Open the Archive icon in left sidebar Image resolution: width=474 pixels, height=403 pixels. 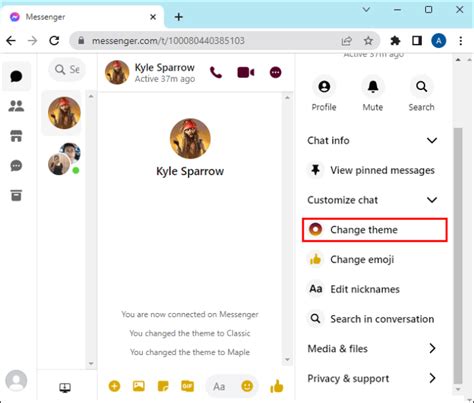click(16, 195)
